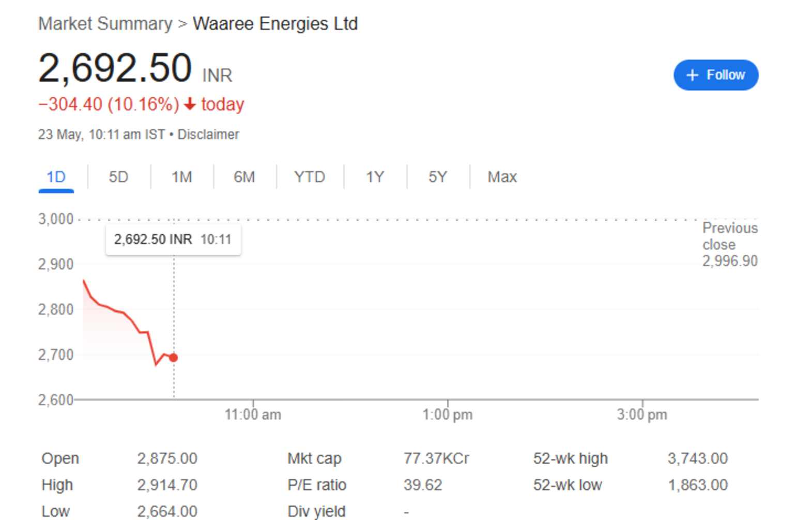
Task: Switch to the 5D chart tab
Action: 118,177
